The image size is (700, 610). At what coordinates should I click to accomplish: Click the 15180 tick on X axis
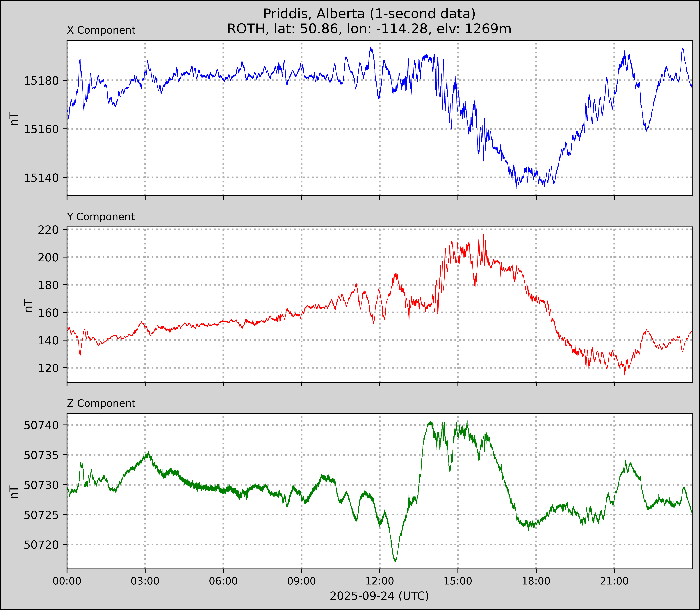point(41,81)
